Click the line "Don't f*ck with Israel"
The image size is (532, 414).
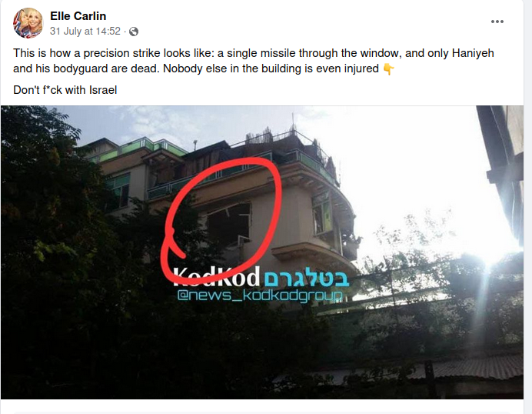coord(65,90)
